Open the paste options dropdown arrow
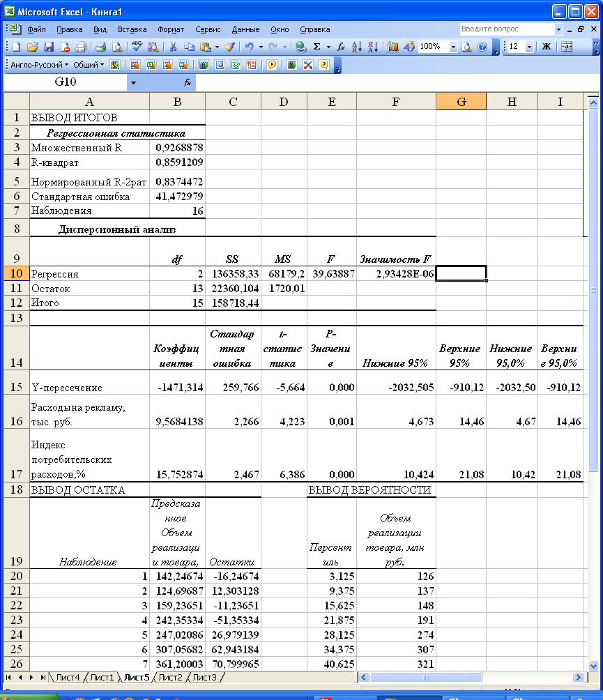 (217, 47)
